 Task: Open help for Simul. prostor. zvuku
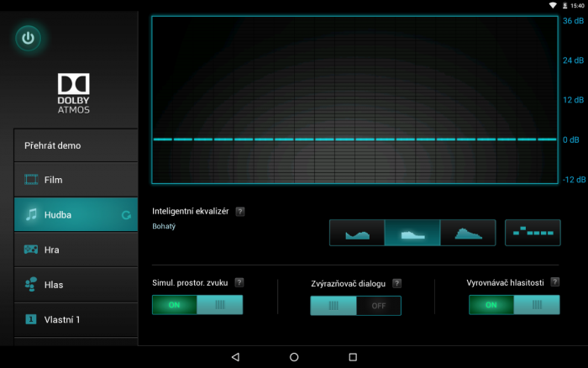(239, 282)
